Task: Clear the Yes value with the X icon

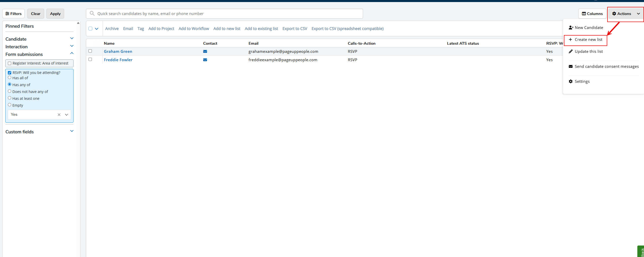Action: (59, 115)
